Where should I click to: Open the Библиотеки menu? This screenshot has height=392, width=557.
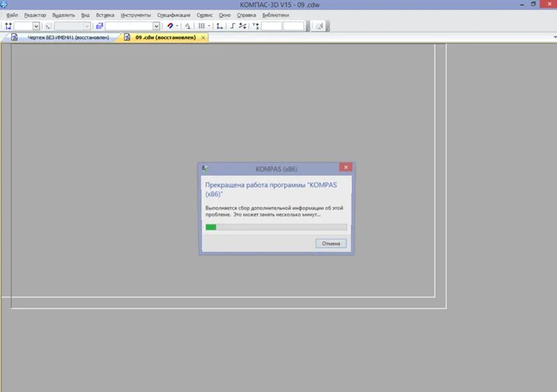[275, 15]
